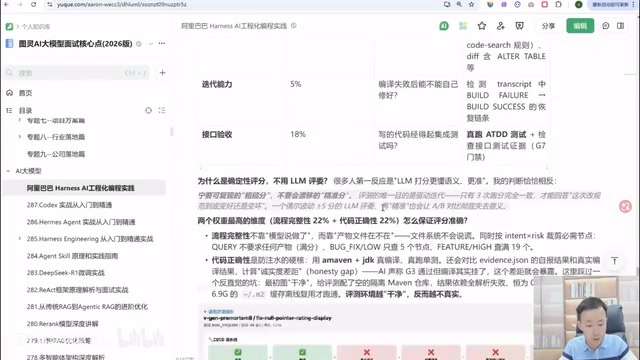This screenshot has width=640, height=360.
Task: Toggle the right side panel icon
Action: 620,26
